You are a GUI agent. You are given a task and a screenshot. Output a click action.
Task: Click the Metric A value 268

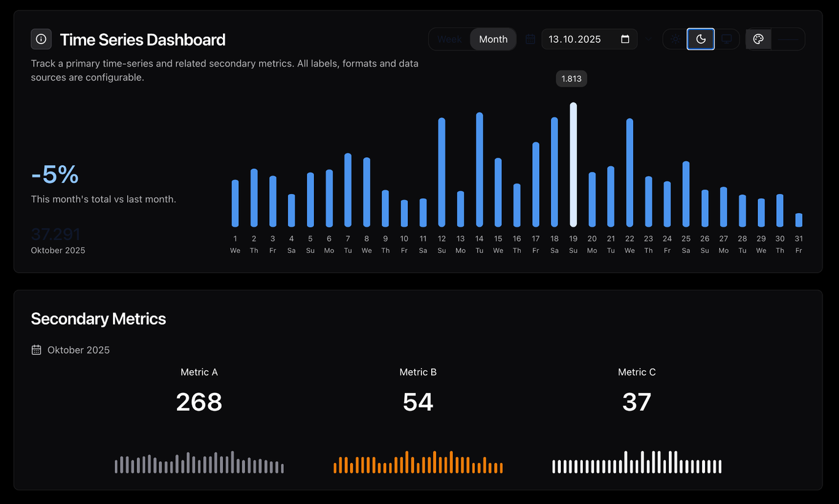click(199, 402)
